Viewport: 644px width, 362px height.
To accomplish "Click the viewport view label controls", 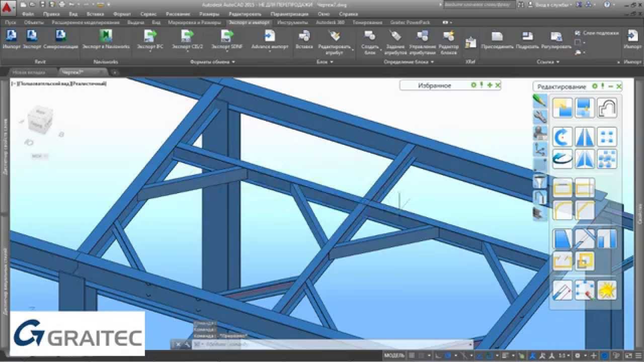I will click(x=59, y=83).
